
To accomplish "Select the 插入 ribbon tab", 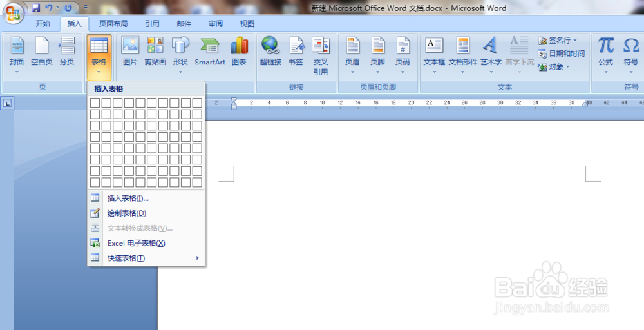I will 74,24.
